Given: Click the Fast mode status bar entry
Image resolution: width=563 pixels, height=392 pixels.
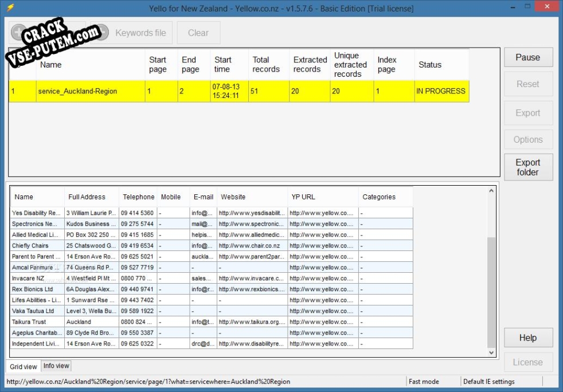Looking at the screenshot, I should (x=424, y=382).
